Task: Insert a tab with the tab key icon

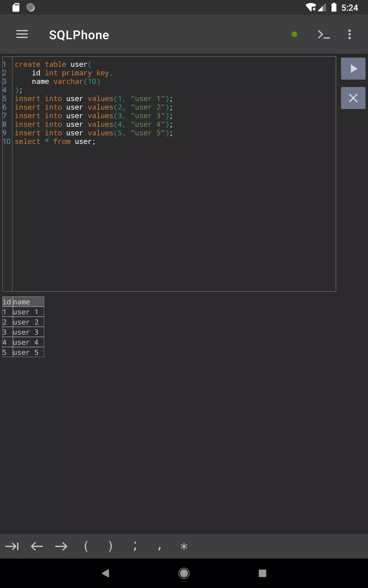Action: coord(12,546)
